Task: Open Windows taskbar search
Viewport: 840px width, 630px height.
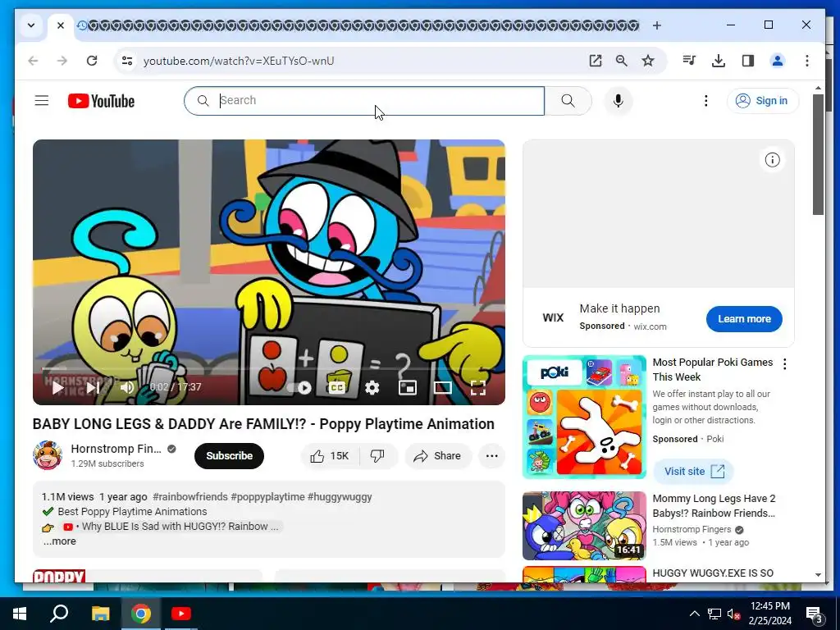Action: (x=59, y=614)
